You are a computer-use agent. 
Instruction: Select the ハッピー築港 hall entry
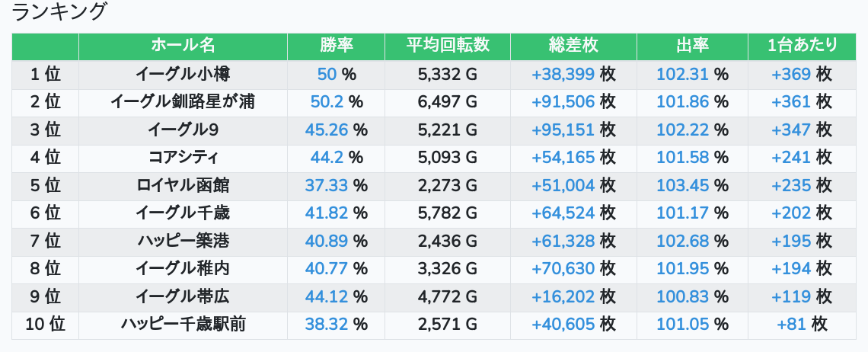coord(183,242)
